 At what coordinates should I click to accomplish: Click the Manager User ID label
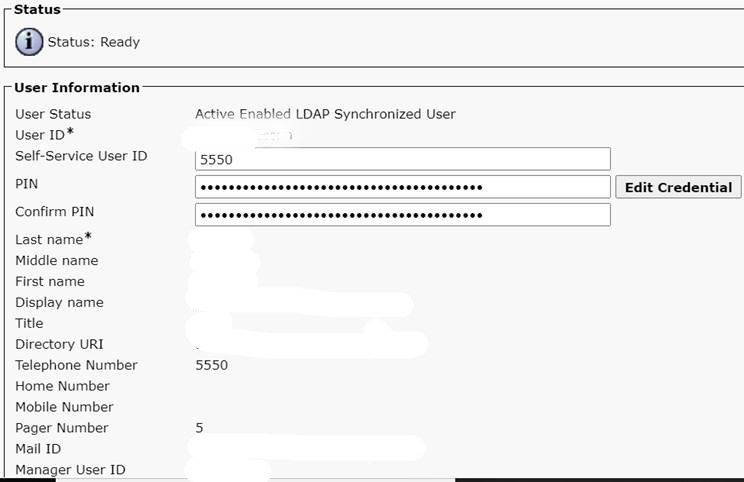pyautogui.click(x=70, y=470)
